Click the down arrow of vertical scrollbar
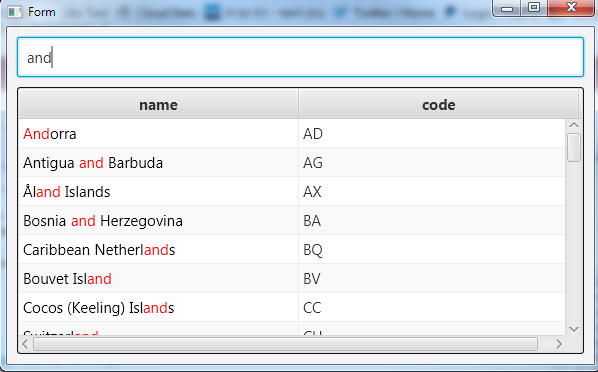 point(574,329)
